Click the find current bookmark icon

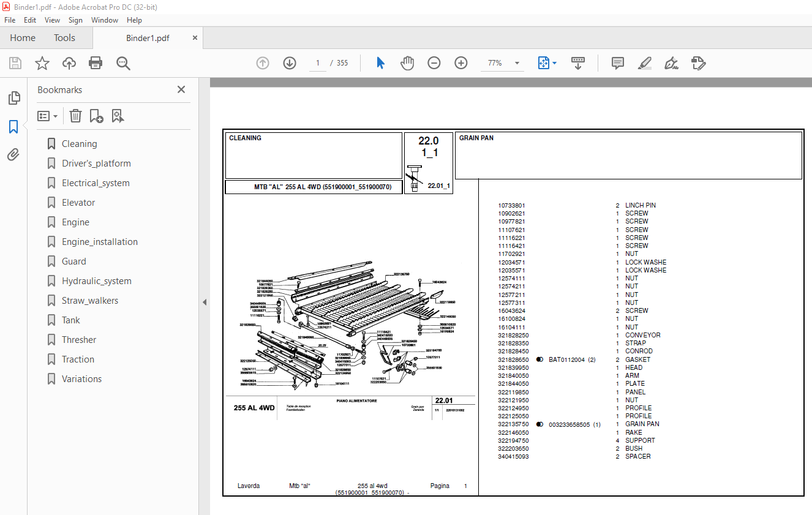click(x=118, y=116)
